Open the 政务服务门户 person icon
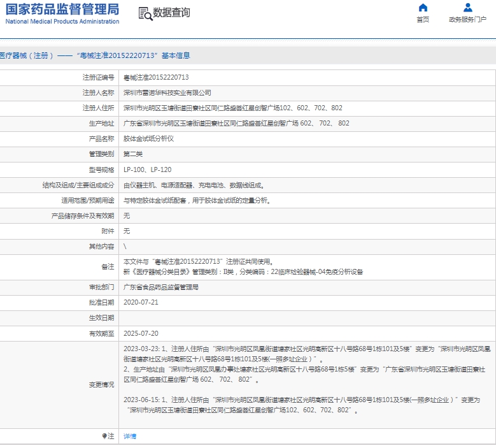This screenshot has width=496, height=448. (x=467, y=7)
